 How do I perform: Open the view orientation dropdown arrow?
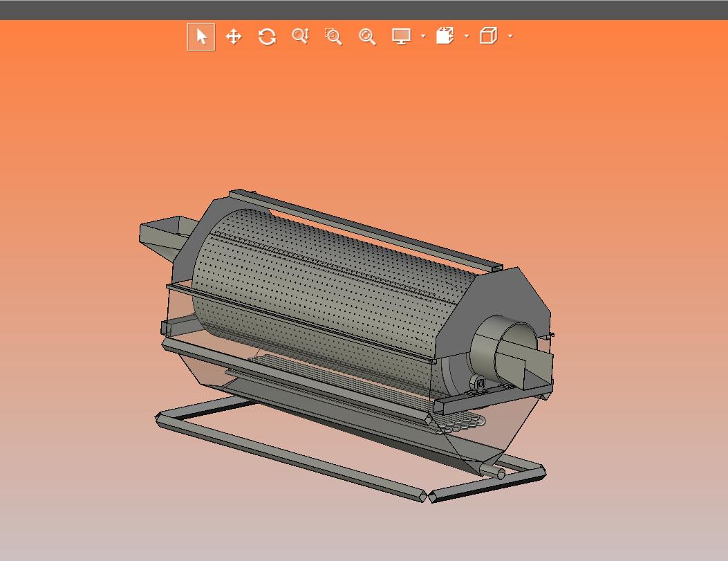pos(466,37)
